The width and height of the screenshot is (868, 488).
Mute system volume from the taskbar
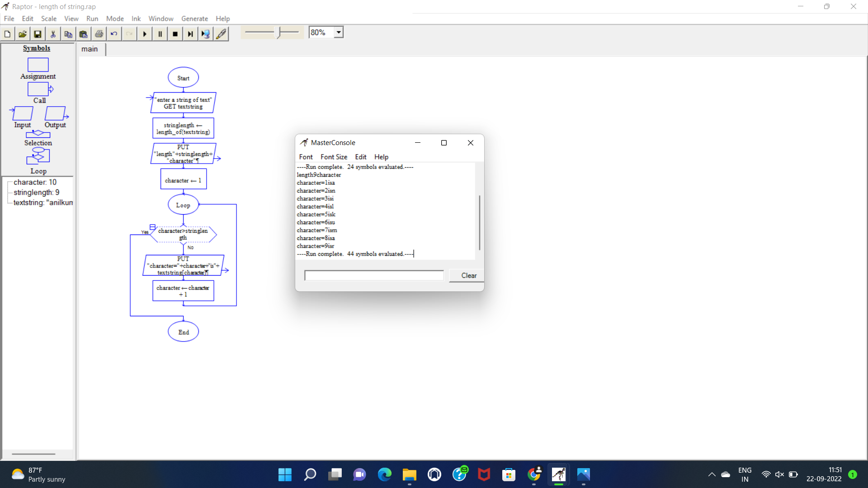point(779,474)
